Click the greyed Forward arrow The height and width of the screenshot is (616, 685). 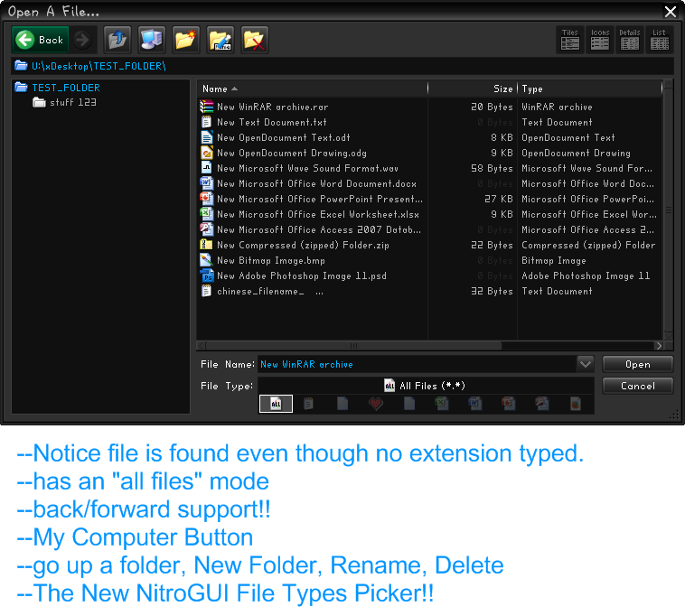(x=82, y=40)
